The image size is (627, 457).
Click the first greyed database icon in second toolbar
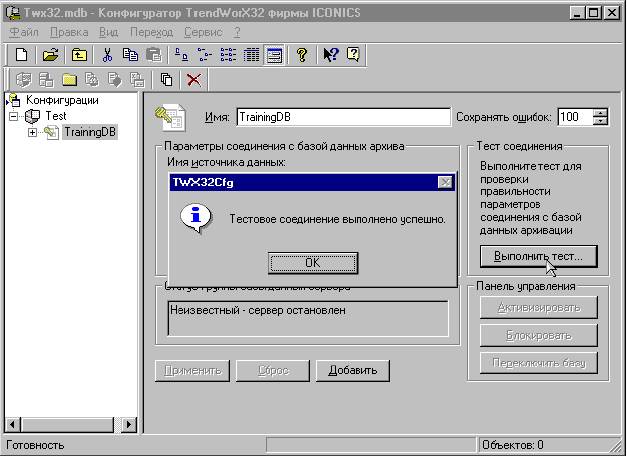(x=23, y=80)
